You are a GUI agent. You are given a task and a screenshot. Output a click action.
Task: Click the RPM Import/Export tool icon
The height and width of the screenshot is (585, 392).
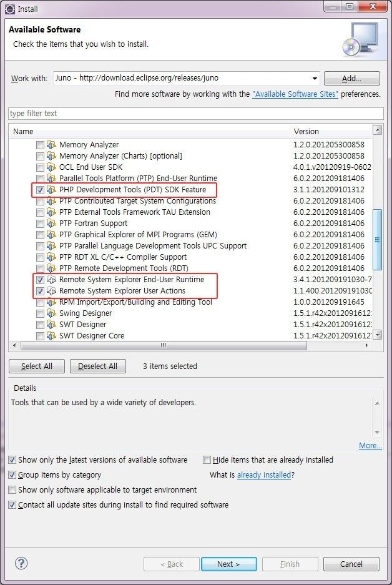tap(51, 302)
